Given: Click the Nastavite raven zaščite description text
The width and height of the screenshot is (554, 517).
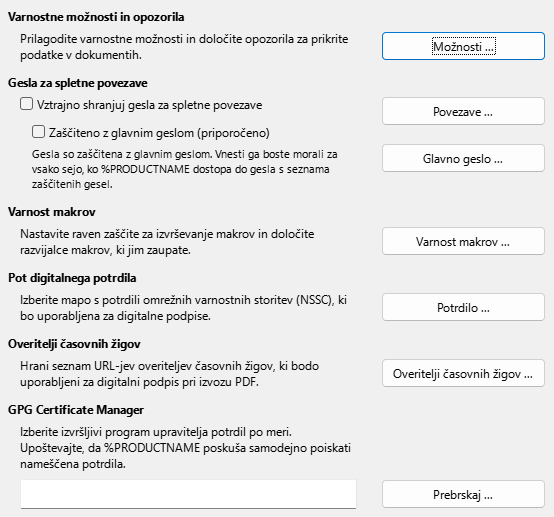Looking at the screenshot, I should click(167, 242).
